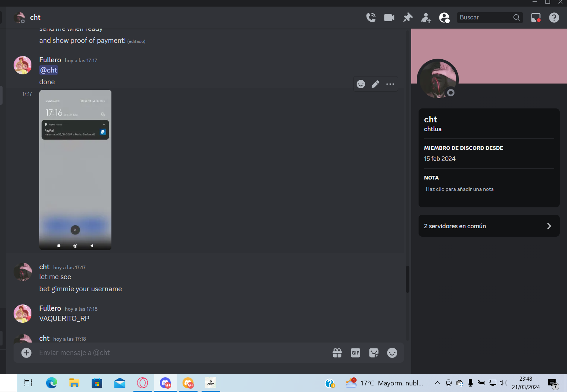Viewport: 567px width, 392px height.
Task: Select 'VAQUERITO_RP' message text
Action: (x=64, y=318)
